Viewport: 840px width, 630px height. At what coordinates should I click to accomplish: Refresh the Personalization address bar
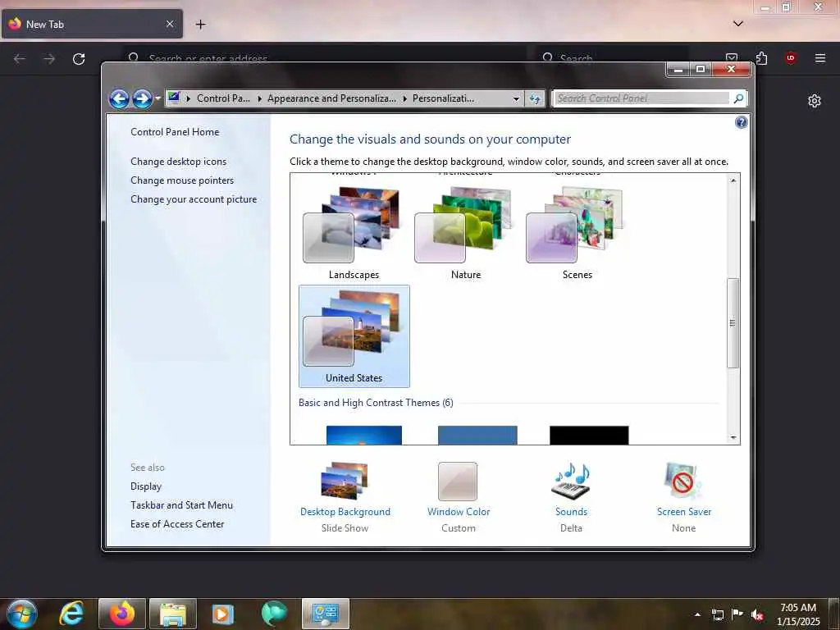click(x=535, y=98)
